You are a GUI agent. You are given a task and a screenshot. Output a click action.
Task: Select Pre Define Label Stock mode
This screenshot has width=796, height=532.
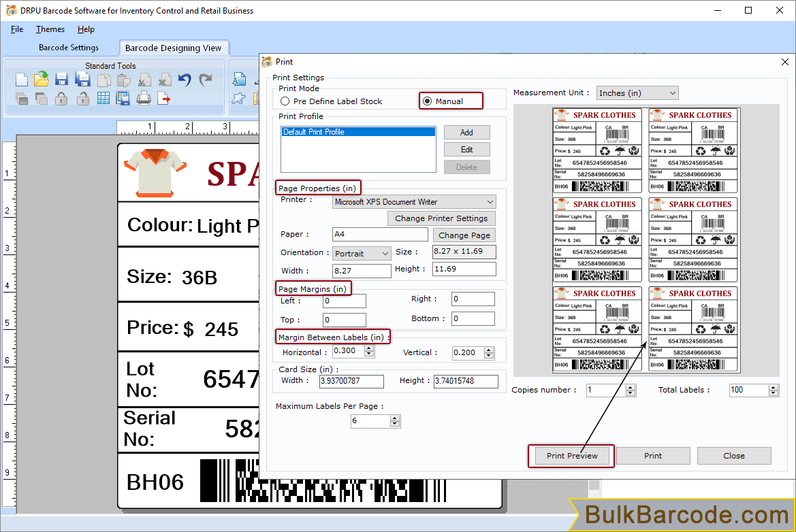tap(285, 101)
